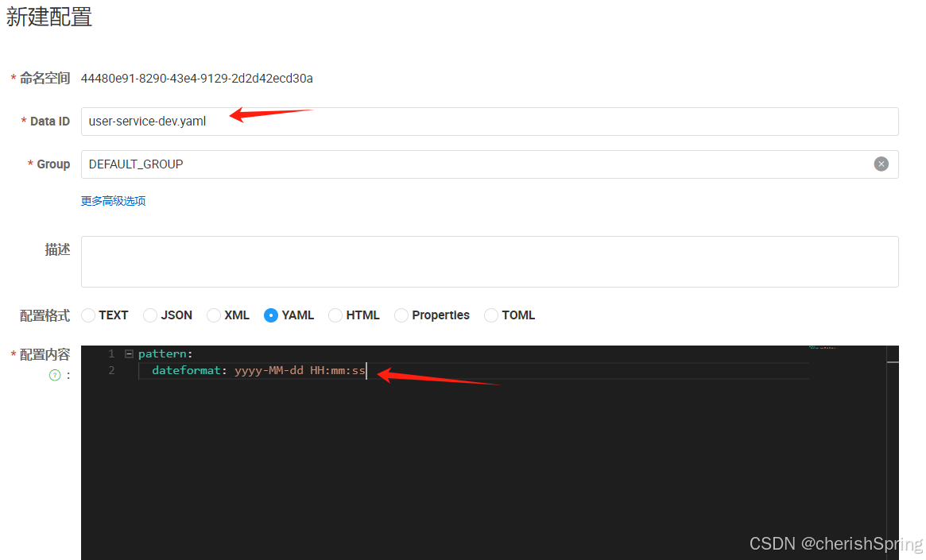Click line number 2 in editor gutter
The height and width of the screenshot is (560, 926).
111,371
